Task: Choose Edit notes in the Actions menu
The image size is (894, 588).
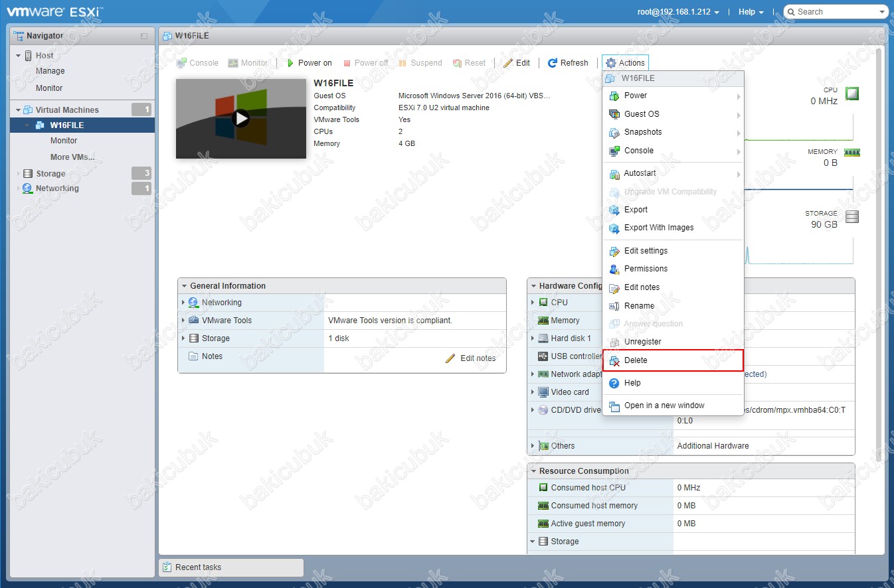Action: tap(673, 287)
